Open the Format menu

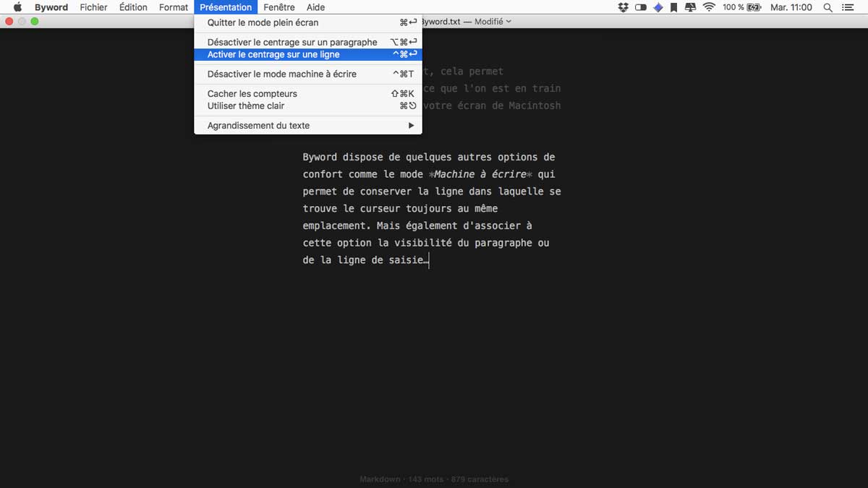point(174,7)
